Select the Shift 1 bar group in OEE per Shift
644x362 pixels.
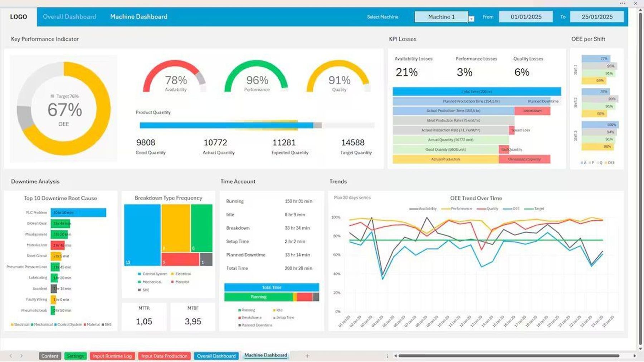point(599,69)
